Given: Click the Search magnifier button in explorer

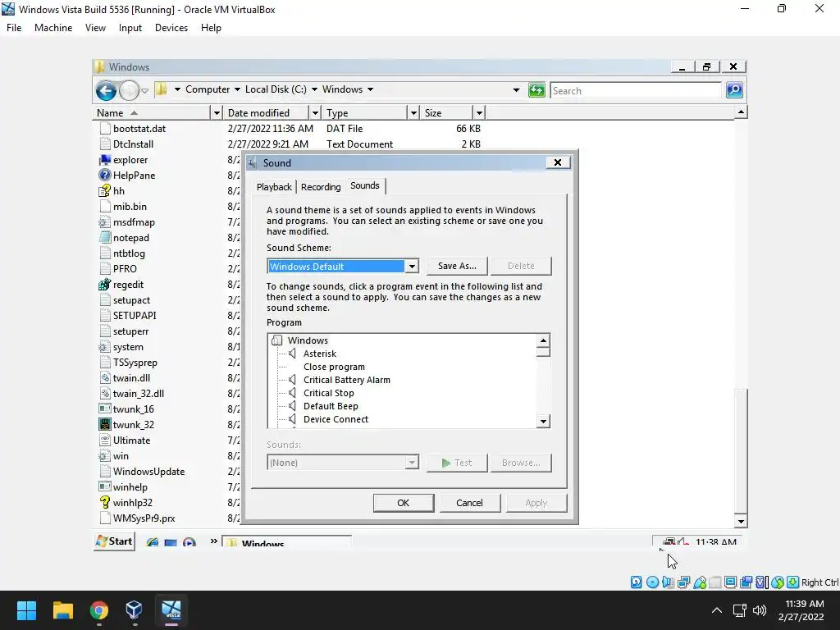Looking at the screenshot, I should click(734, 90).
